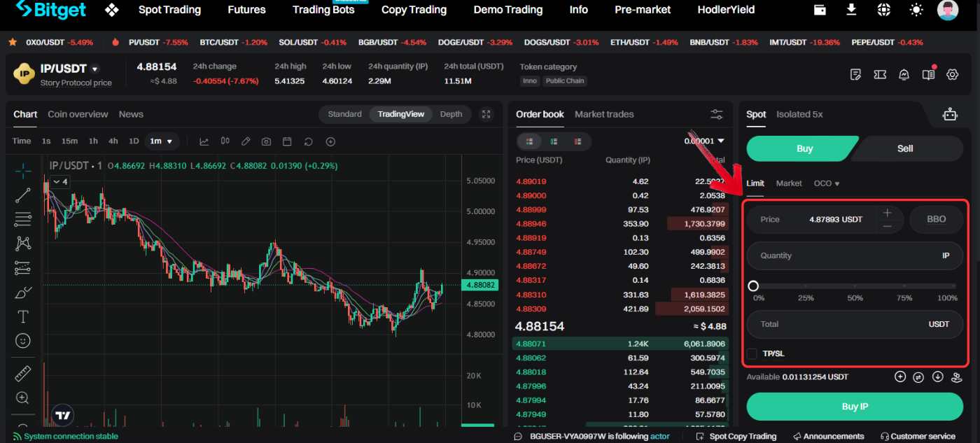
Task: Click the BBO button
Action: tap(936, 219)
